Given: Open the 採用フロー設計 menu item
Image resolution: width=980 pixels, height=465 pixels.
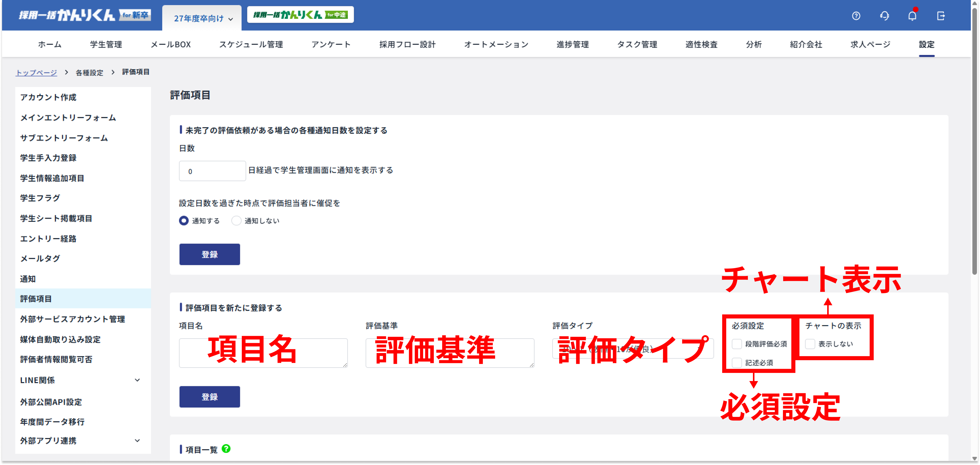Looking at the screenshot, I should pos(407,44).
